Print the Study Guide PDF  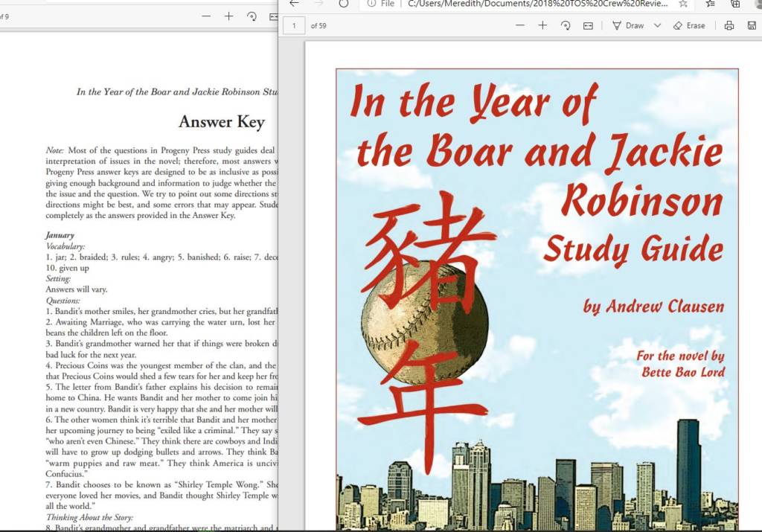tap(729, 26)
